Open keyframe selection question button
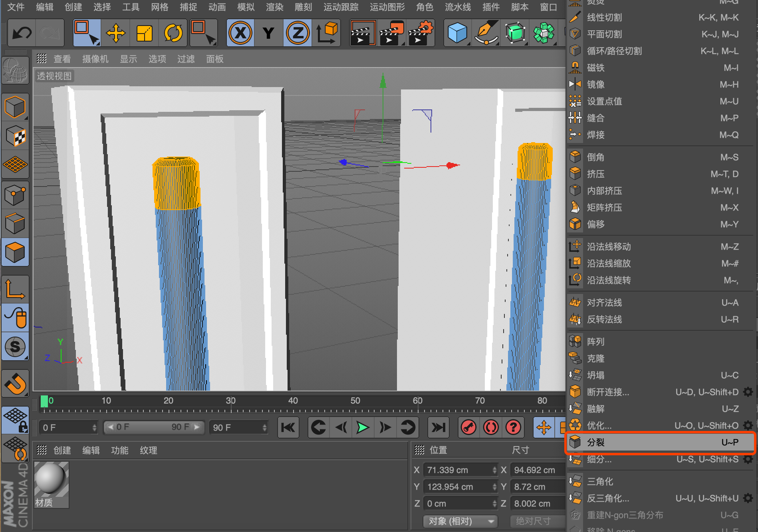Screen dimensions: 758x532 tap(513, 428)
